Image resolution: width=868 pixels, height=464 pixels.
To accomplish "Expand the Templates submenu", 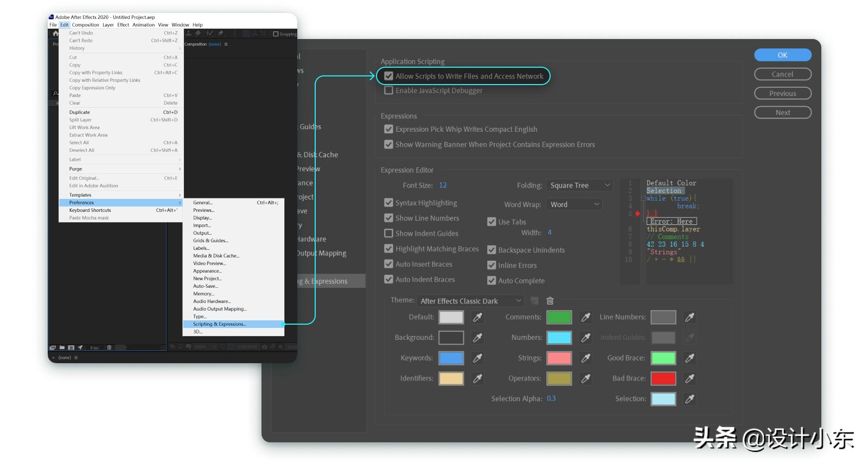I will pyautogui.click(x=120, y=195).
